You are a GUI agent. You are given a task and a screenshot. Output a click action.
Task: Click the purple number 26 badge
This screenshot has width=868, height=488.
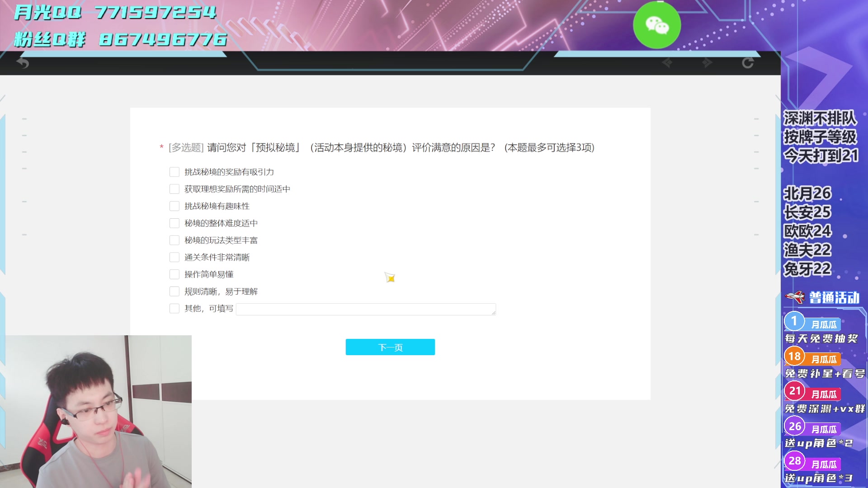tap(794, 426)
